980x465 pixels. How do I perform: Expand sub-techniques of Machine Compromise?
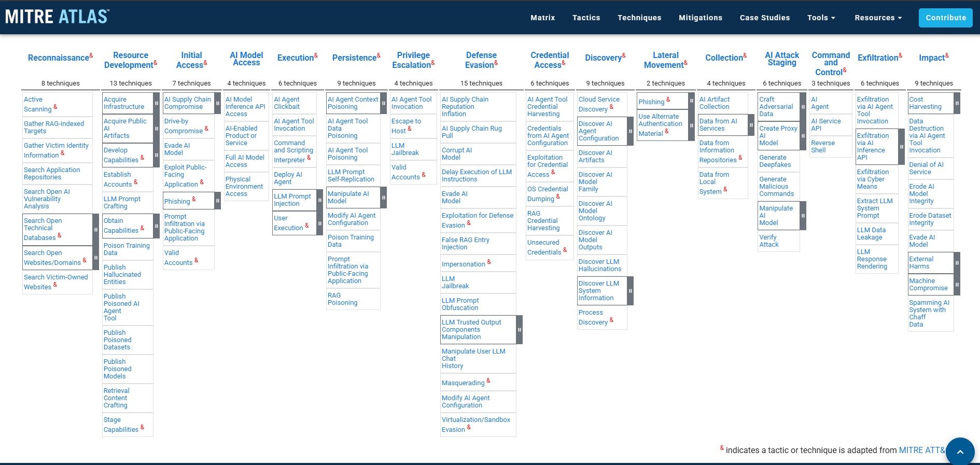click(x=957, y=285)
